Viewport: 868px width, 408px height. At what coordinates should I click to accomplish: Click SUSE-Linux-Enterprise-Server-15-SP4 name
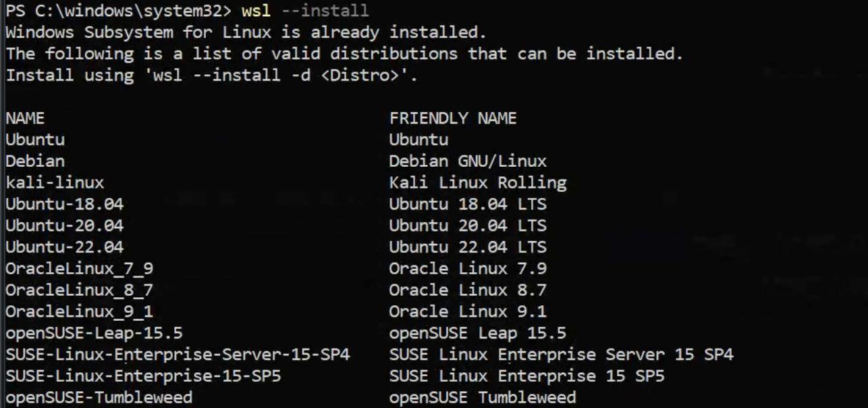178,355
